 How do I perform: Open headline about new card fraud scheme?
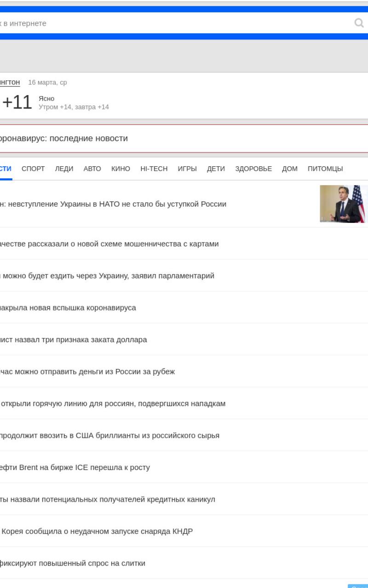pyautogui.click(x=109, y=244)
